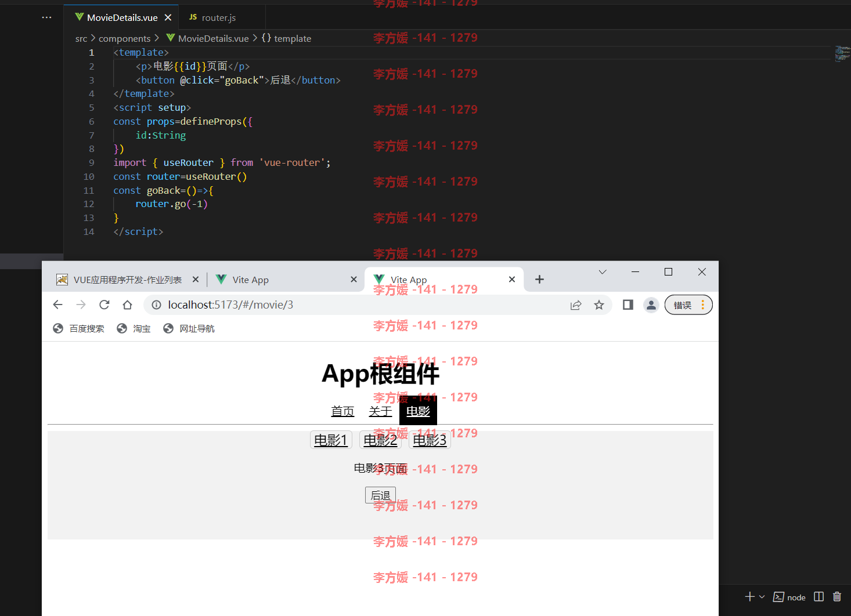
Task: Open the 淘宝 bookmark
Action: (x=134, y=329)
